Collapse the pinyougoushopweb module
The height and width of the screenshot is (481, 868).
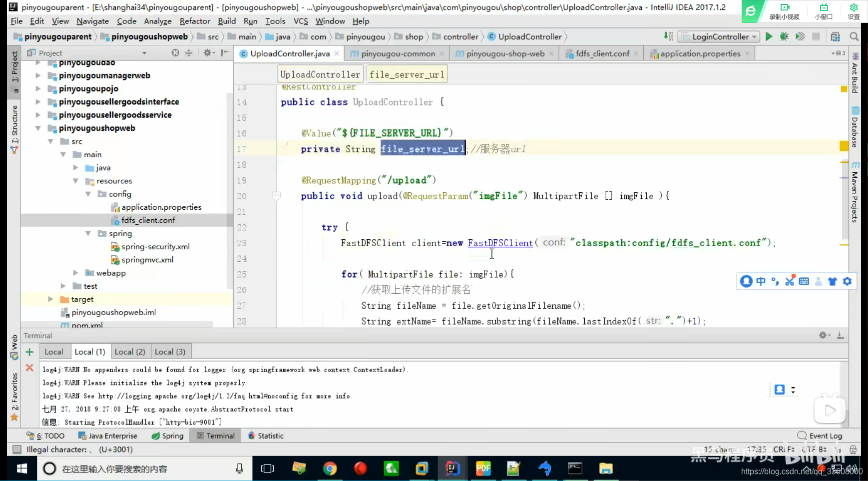click(38, 128)
